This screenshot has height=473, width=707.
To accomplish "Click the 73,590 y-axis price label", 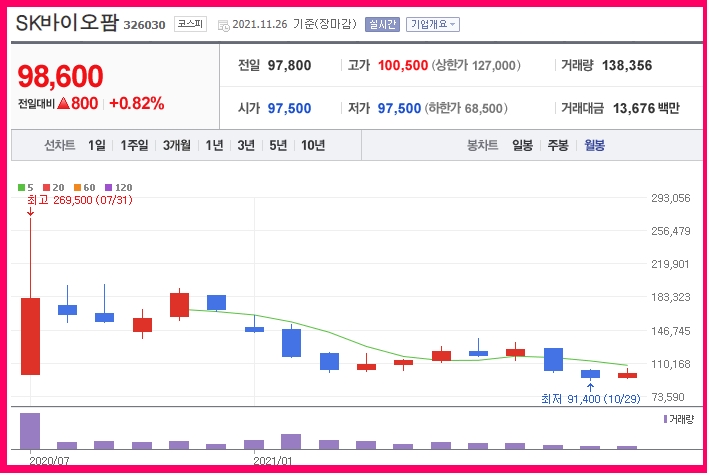I will [x=668, y=397].
